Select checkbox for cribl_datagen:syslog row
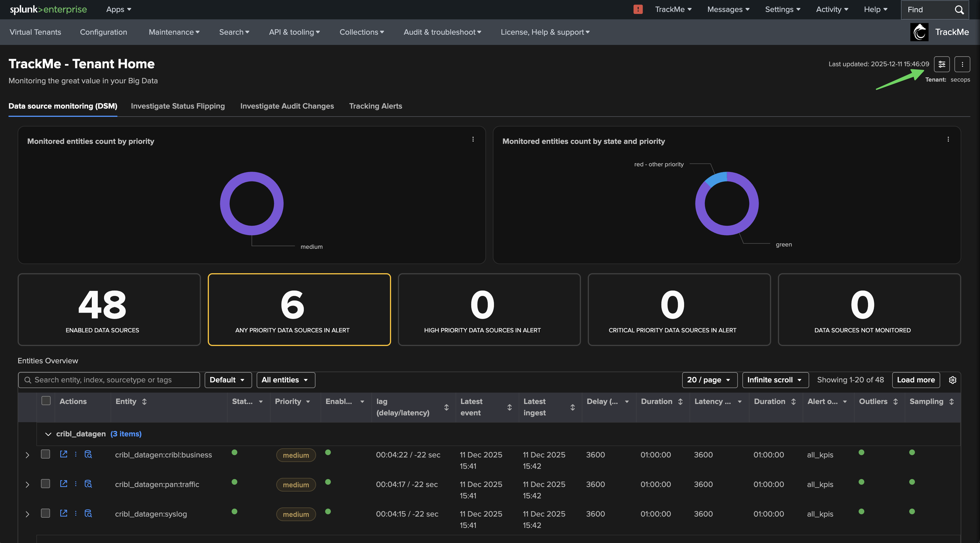This screenshot has height=543, width=980. click(x=46, y=513)
